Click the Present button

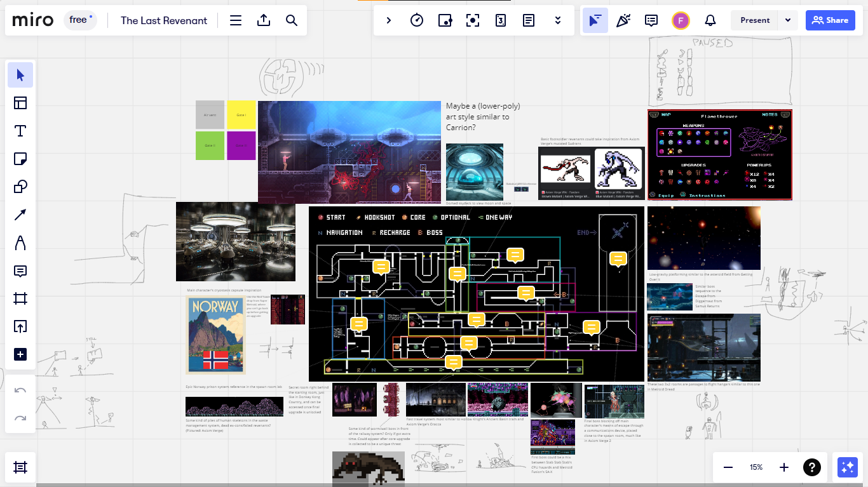click(x=755, y=20)
